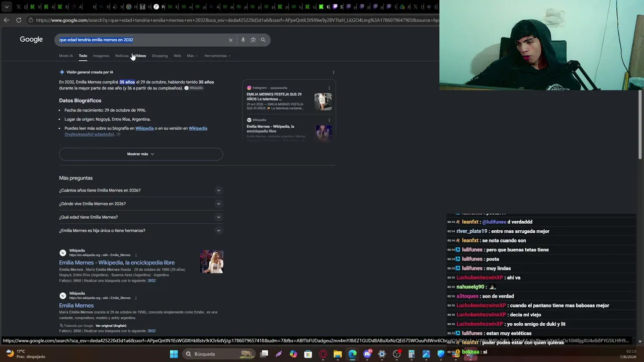Open more options for en.wikipedia.org result

coord(136,298)
